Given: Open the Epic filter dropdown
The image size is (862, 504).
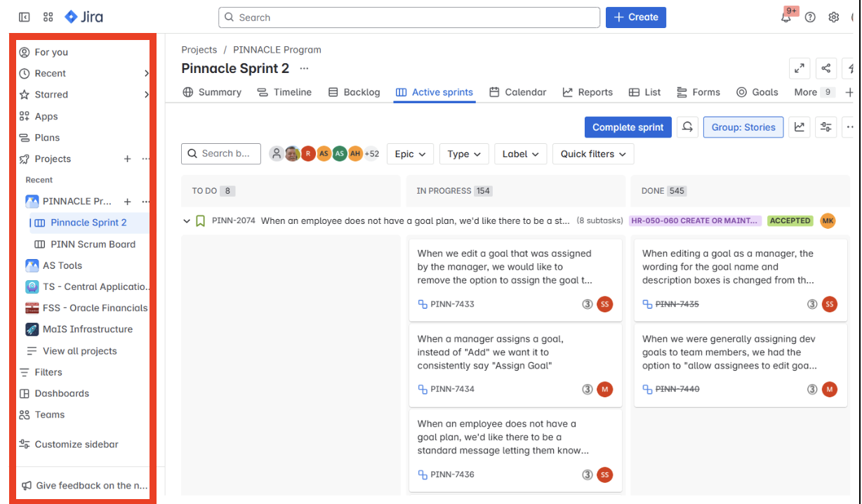Looking at the screenshot, I should (x=410, y=154).
